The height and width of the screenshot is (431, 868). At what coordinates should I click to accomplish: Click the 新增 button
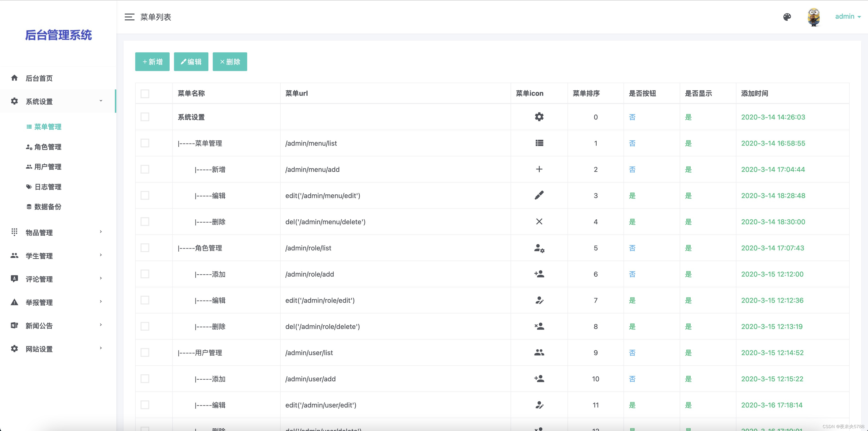click(x=152, y=62)
